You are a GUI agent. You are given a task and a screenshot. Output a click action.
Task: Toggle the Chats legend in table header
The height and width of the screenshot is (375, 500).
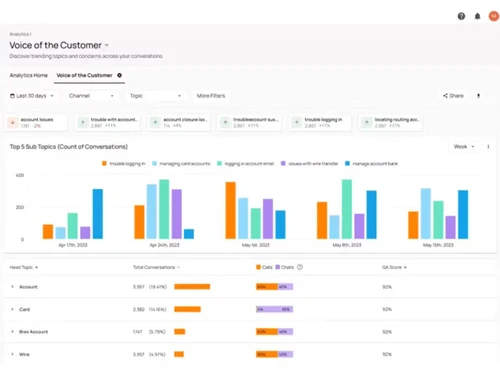coord(285,267)
